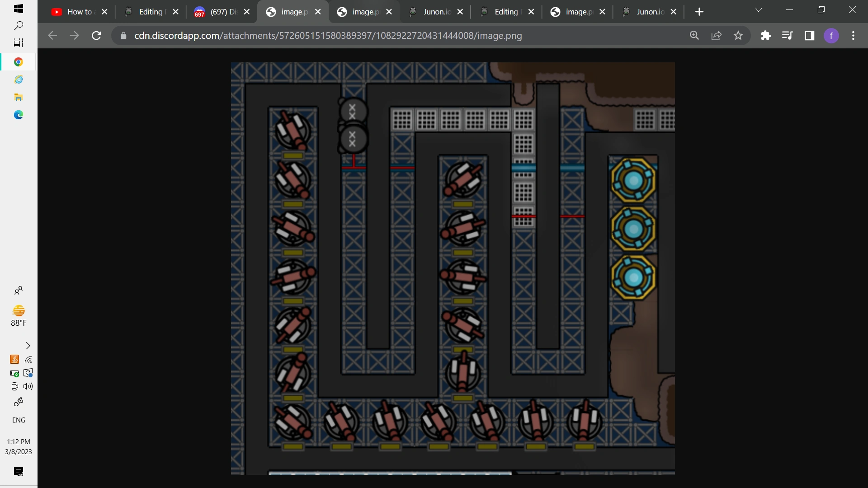Switch to the (697) Discord tab

216,12
